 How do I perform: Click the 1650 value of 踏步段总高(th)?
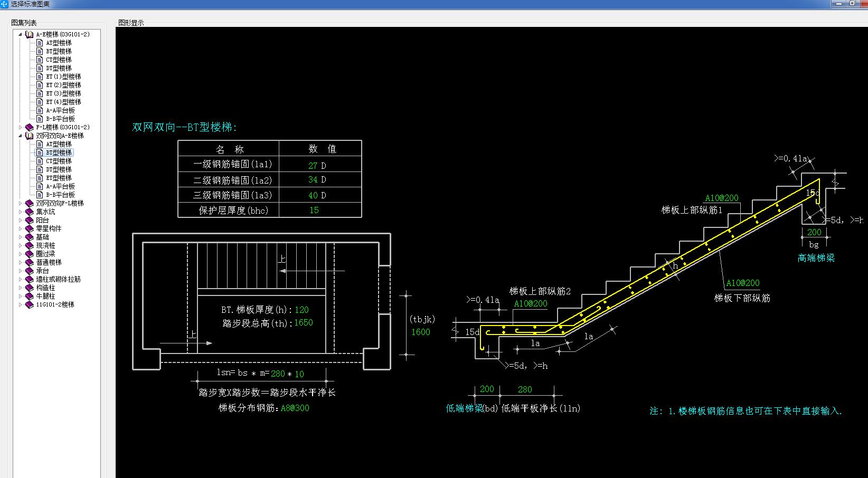click(304, 322)
